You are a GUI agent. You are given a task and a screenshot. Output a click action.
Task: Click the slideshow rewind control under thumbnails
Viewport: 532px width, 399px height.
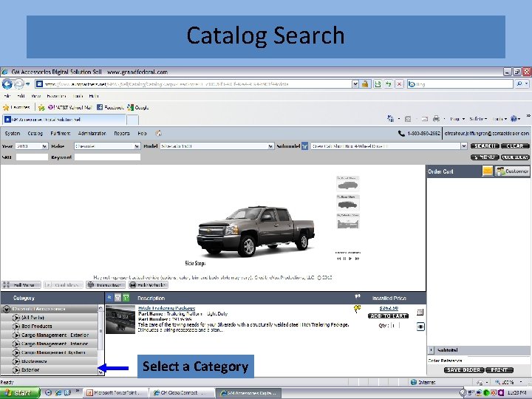click(338, 259)
